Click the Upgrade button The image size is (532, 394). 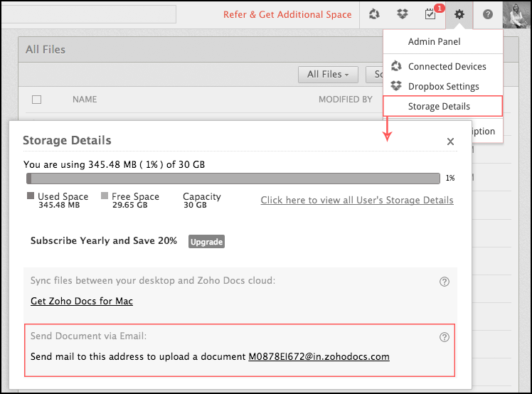[206, 242]
